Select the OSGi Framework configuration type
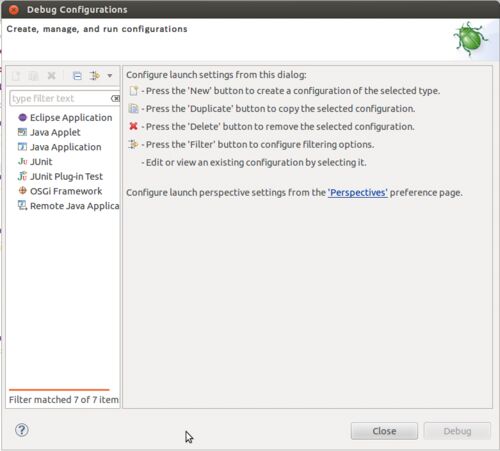The height and width of the screenshot is (451, 500). [60, 191]
